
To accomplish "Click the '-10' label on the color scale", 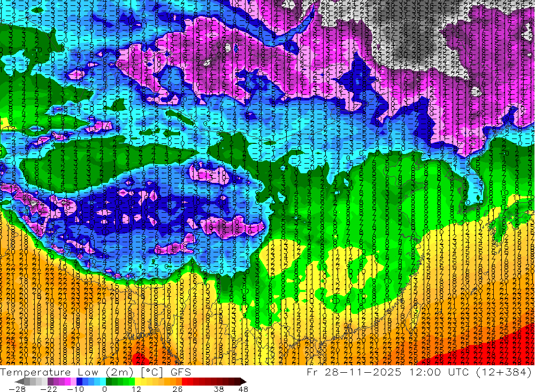I will pyautogui.click(x=75, y=389).
